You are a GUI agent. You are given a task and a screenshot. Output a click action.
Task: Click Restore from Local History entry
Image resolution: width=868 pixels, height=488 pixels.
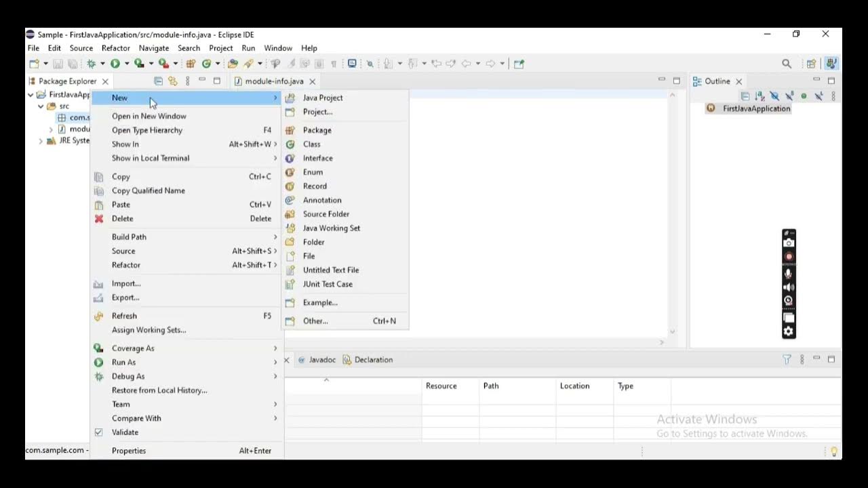click(186, 390)
